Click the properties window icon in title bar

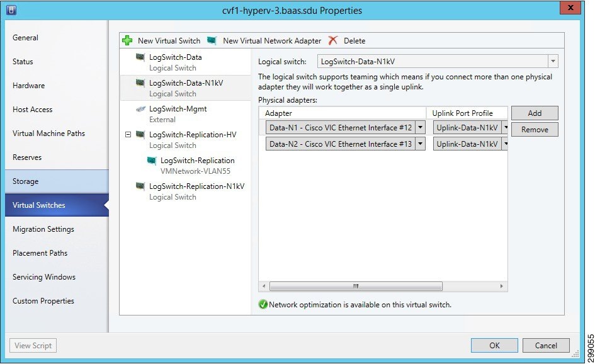coord(11,10)
